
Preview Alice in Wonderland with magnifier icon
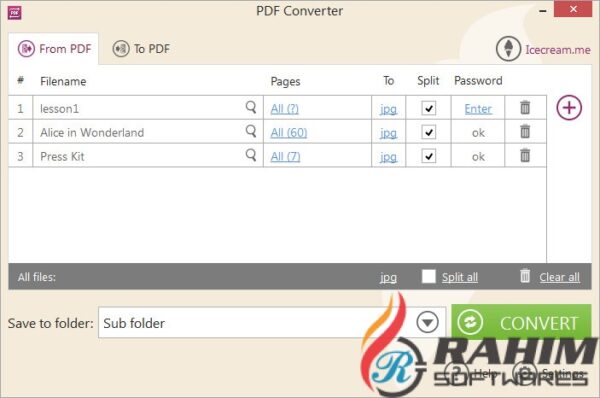click(251, 131)
